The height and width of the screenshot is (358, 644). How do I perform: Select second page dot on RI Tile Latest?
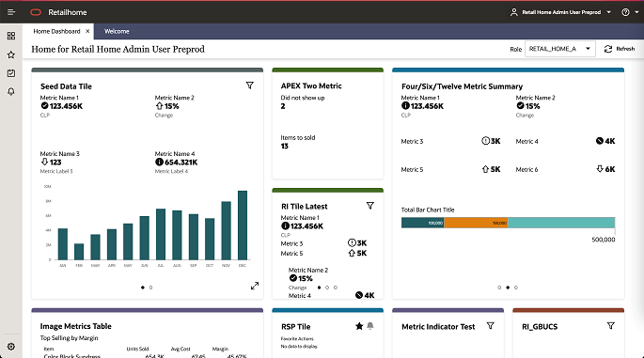[x=327, y=288]
